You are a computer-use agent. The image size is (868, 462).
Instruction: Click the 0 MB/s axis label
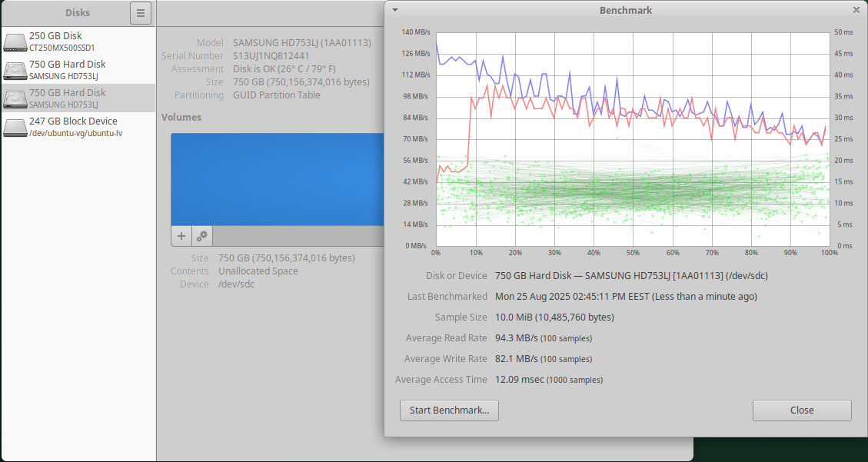[415, 246]
